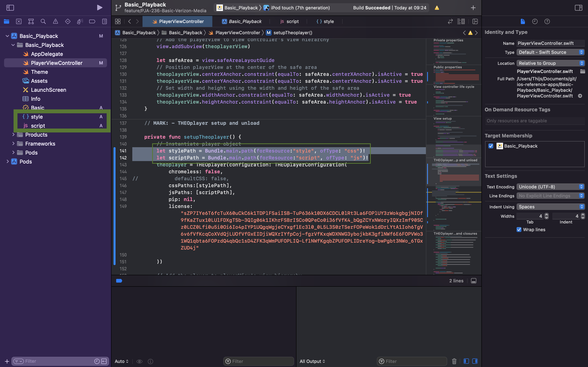Select the AppDelegate file in navigator
Viewport: 588px width, 367px height.
pos(47,54)
